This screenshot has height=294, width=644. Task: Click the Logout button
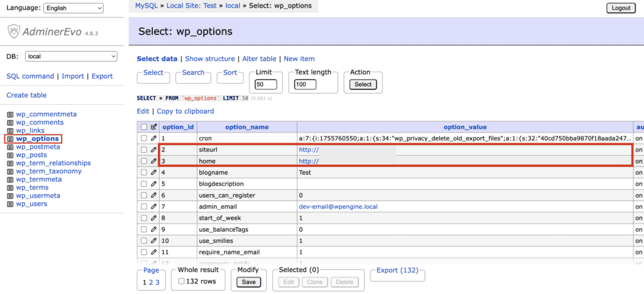point(621,8)
